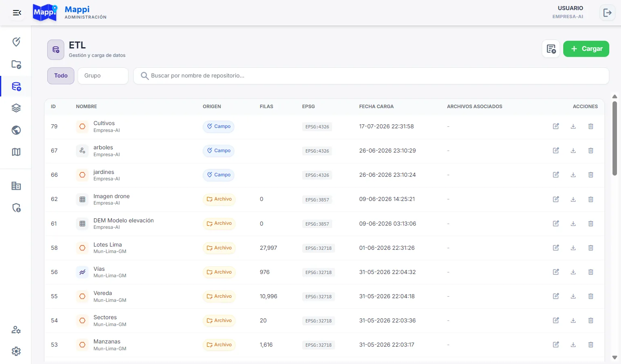Delete the Vereda repository
The height and width of the screenshot is (364, 621).
pos(591,296)
